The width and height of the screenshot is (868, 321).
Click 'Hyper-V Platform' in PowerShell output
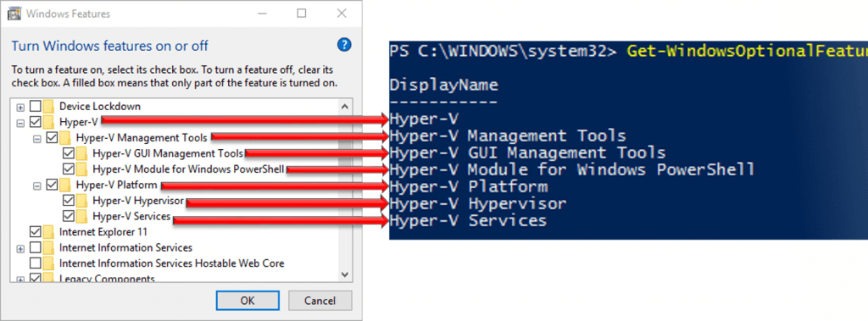click(x=468, y=186)
